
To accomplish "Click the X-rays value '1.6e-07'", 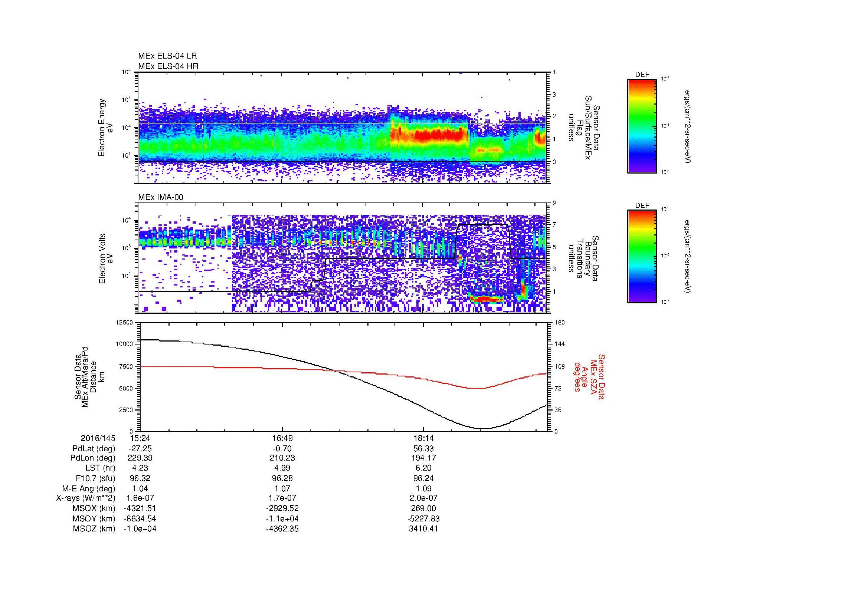I will tap(140, 498).
